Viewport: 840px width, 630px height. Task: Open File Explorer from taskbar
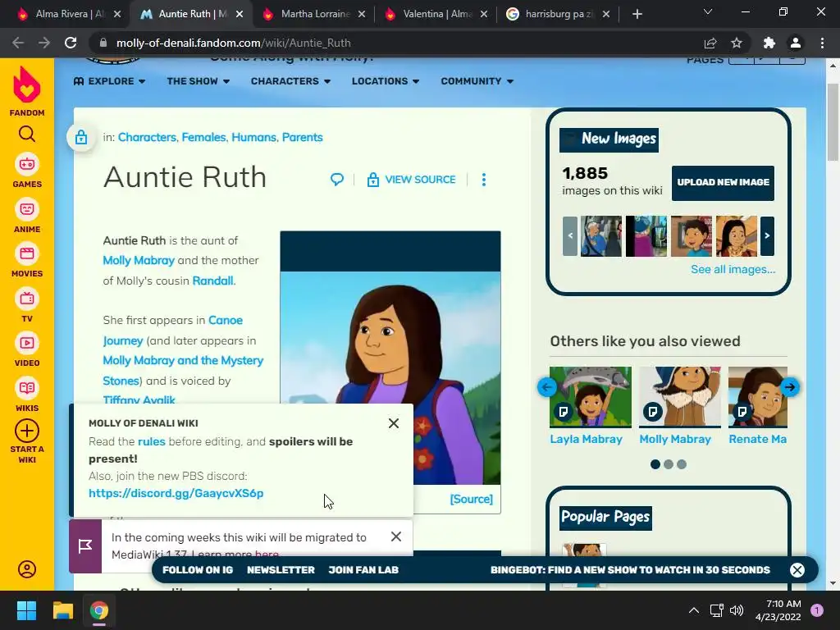click(62, 610)
